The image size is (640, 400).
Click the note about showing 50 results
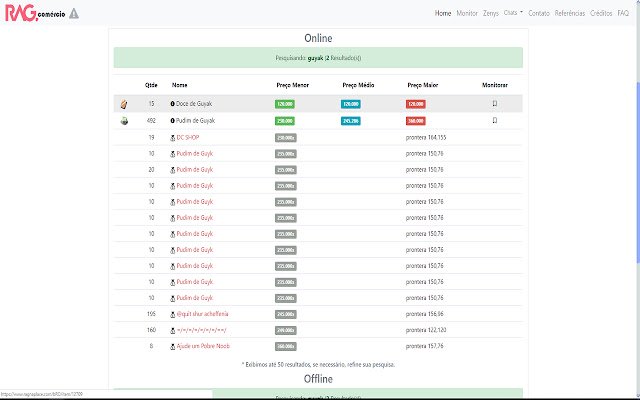pos(318,364)
